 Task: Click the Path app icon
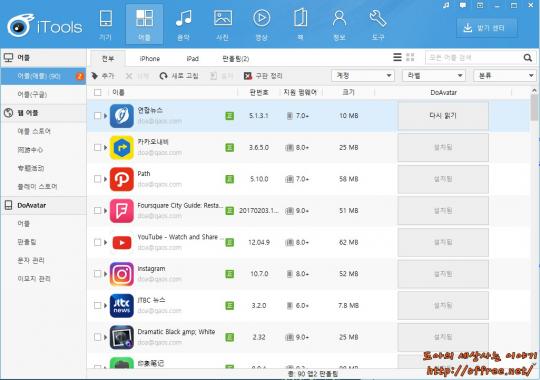pos(122,179)
